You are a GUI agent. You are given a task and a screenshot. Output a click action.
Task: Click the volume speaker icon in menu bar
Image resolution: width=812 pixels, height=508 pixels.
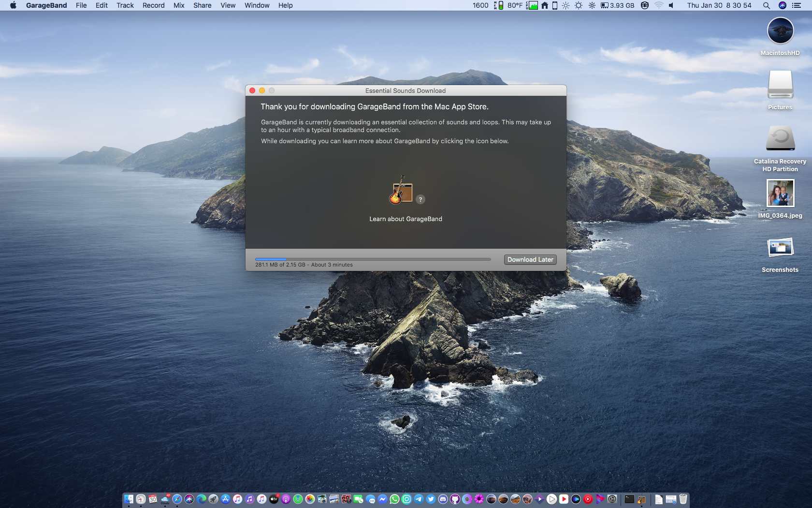point(671,5)
